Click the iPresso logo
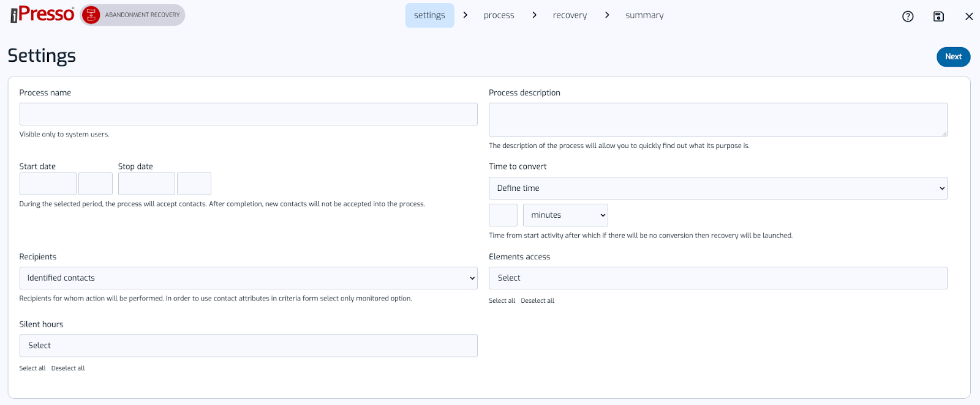Viewport: 980px width, 405px height. pyautogui.click(x=42, y=15)
